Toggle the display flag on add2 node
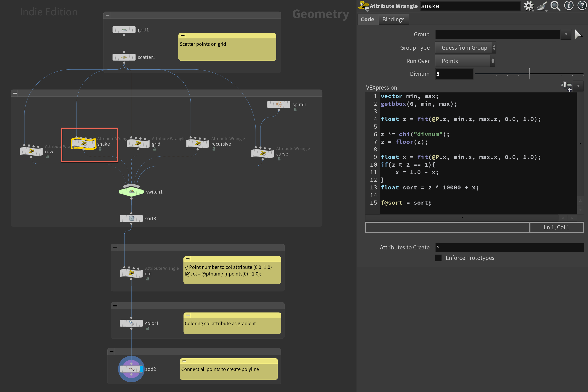 coord(141,369)
